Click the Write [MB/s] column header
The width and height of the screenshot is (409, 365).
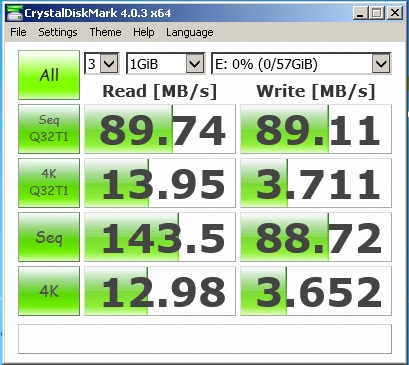316,91
